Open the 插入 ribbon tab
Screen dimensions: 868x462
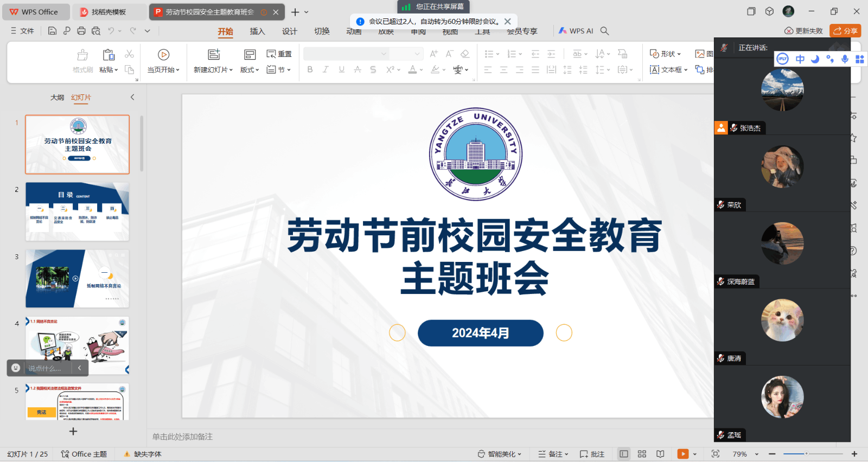pos(257,31)
